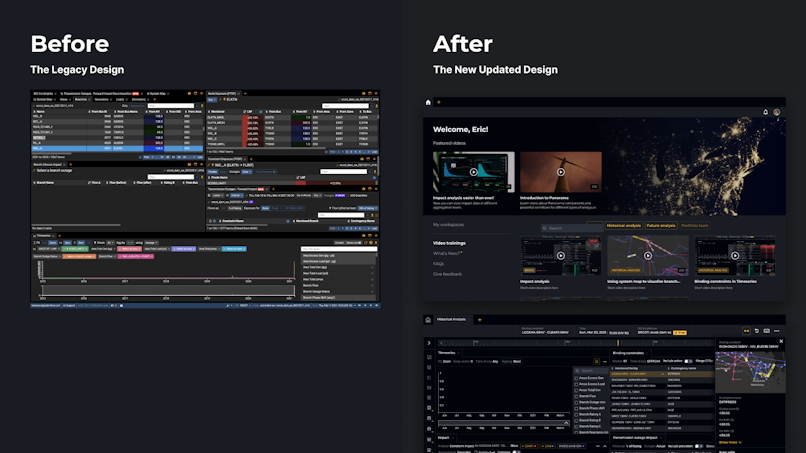
Task: Open the user avatar menu
Action: (777, 112)
